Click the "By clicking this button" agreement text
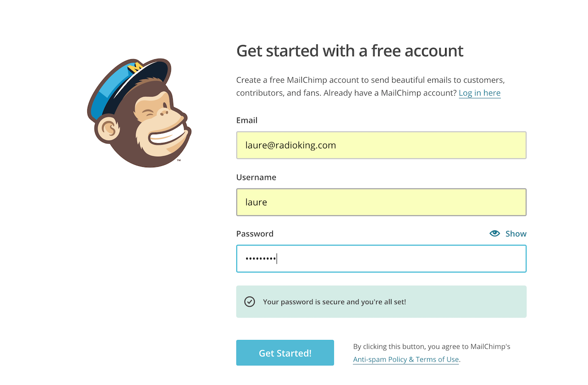Screen dimensions: 588x385 431,346
